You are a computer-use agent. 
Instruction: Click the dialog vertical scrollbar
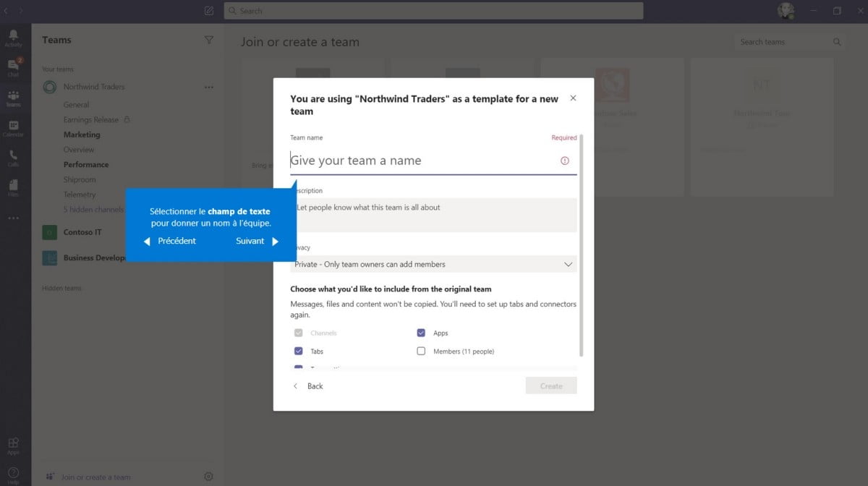582,245
